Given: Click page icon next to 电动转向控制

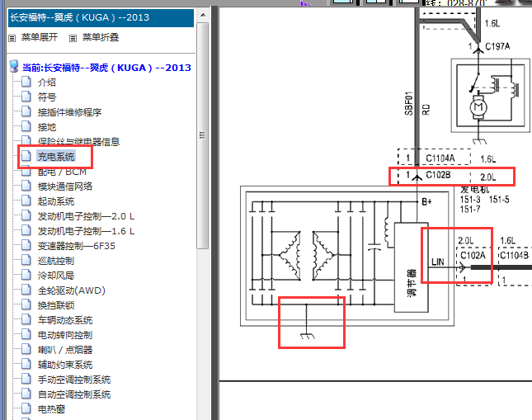Looking at the screenshot, I should click(x=26, y=334).
